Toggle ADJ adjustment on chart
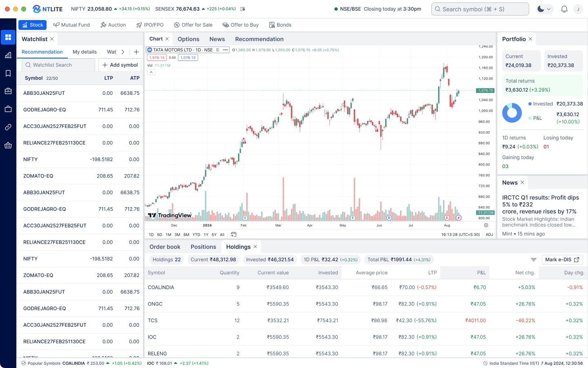Image resolution: width=588 pixels, height=368 pixels. tap(489, 235)
